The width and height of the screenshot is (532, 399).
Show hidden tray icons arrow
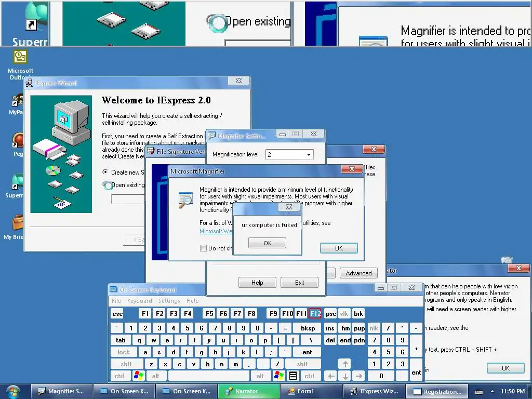492,391
